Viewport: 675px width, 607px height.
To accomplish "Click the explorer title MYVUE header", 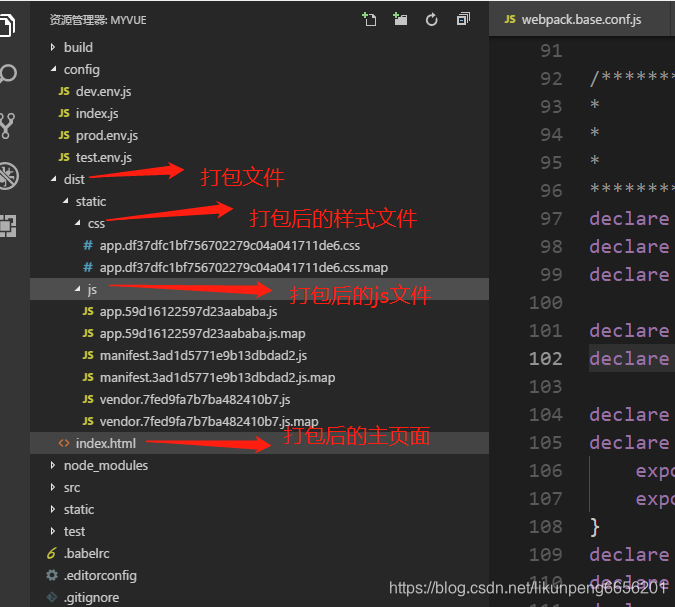I will [98, 20].
